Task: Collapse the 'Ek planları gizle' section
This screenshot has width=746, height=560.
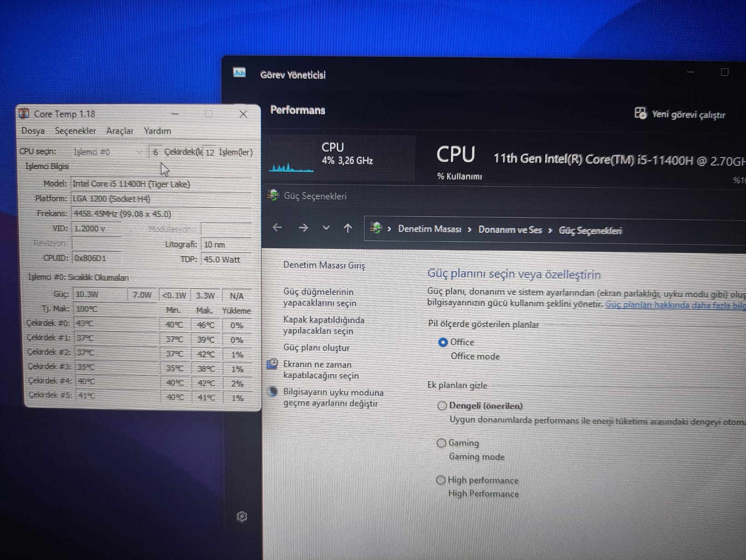Action: pos(457,385)
